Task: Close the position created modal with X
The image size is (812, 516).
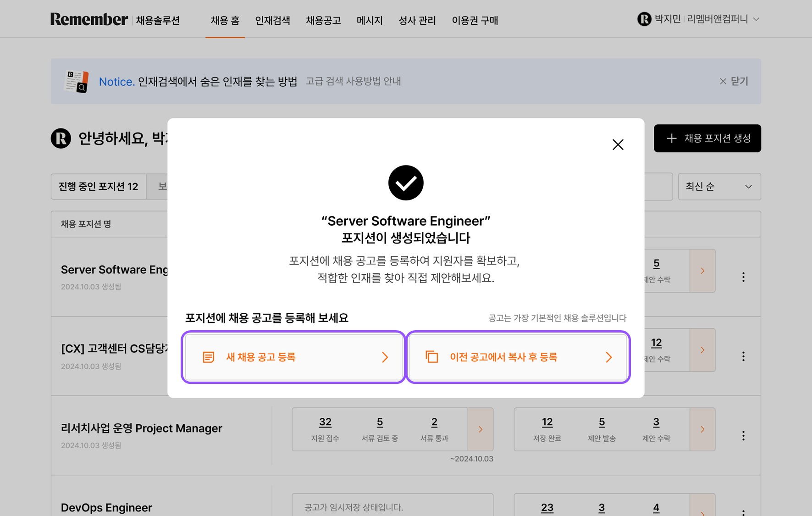Action: [x=618, y=144]
